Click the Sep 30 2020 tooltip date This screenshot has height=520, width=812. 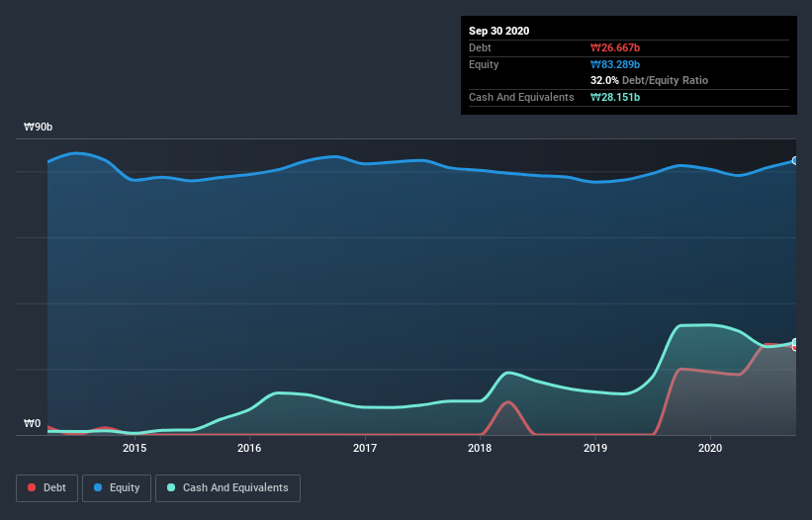click(499, 31)
